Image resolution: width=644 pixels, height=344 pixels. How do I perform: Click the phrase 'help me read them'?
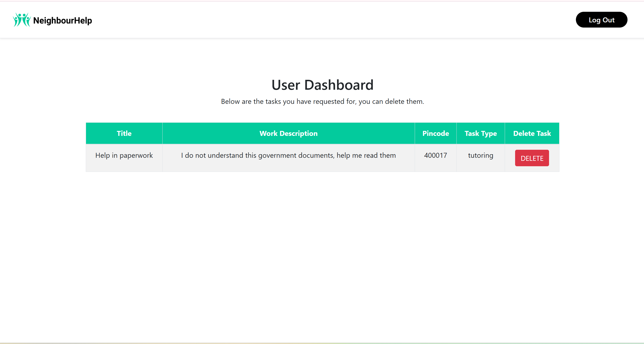point(366,155)
